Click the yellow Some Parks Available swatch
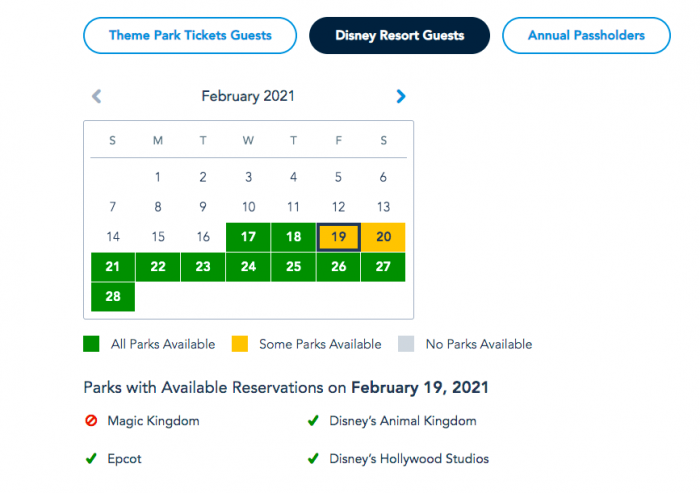This screenshot has height=493, width=700. pos(239,344)
